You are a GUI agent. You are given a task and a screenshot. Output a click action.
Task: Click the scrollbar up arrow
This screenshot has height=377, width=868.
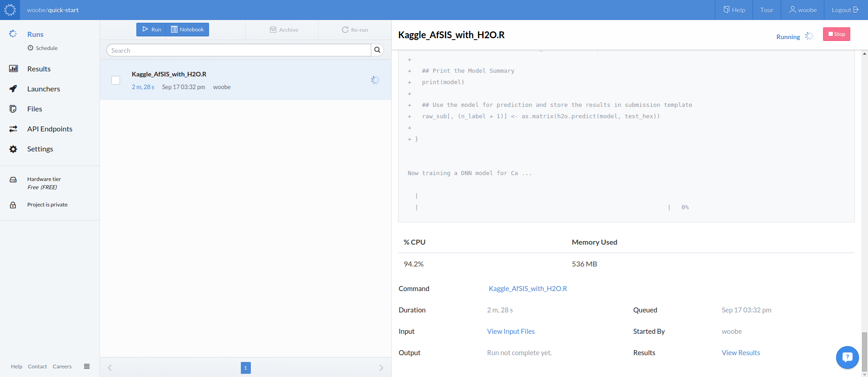tap(864, 54)
